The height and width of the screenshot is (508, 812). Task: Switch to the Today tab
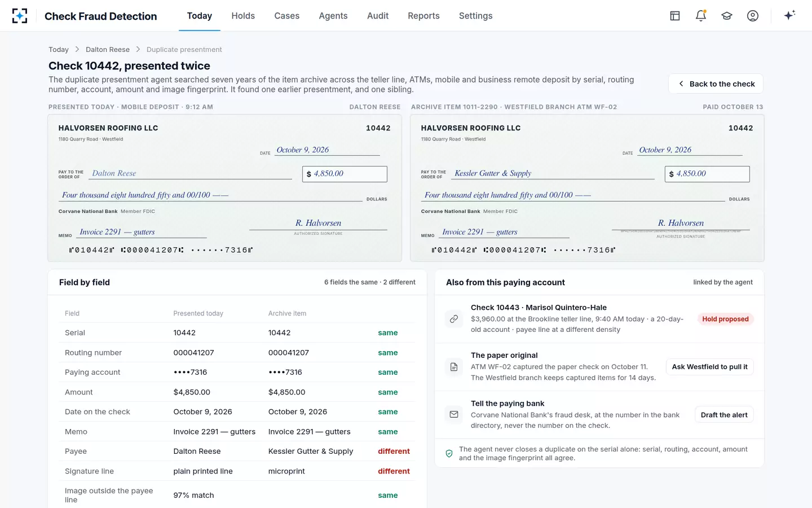click(x=200, y=16)
